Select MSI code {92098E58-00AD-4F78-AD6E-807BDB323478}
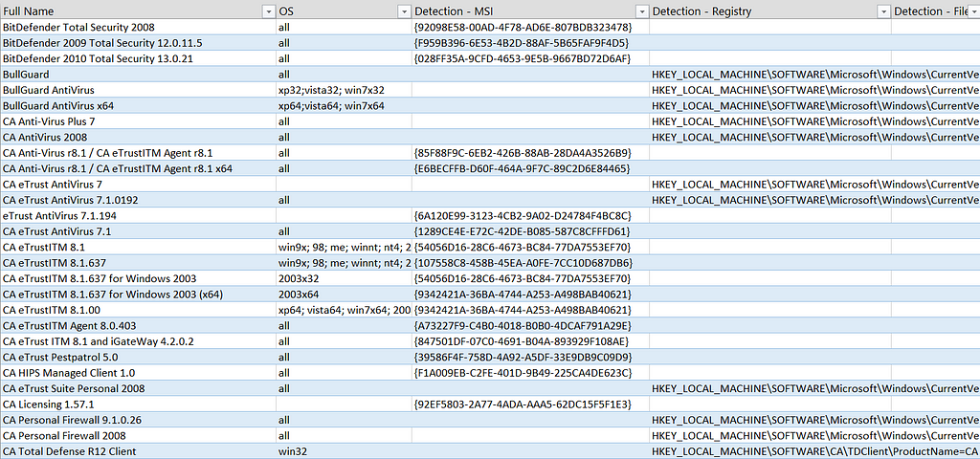This screenshot has height=459, width=980. click(x=530, y=28)
